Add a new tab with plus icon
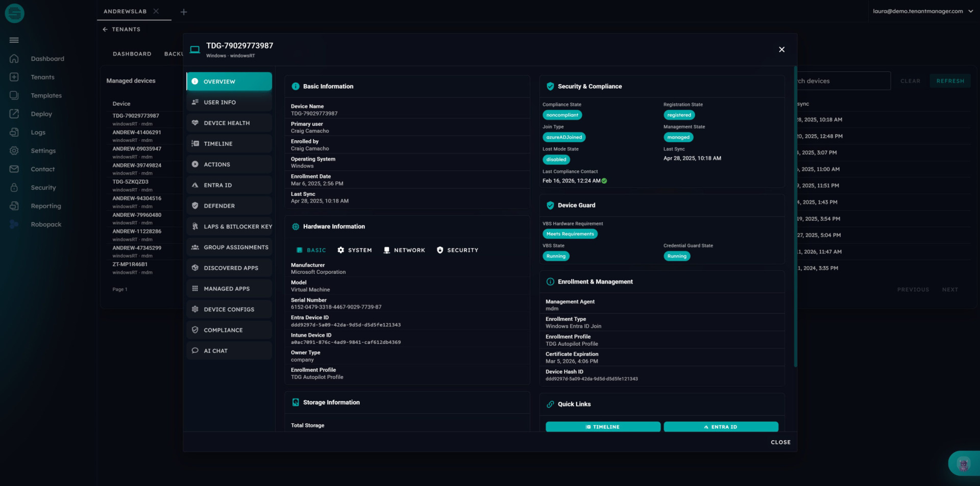Image resolution: width=980 pixels, height=486 pixels. click(184, 12)
